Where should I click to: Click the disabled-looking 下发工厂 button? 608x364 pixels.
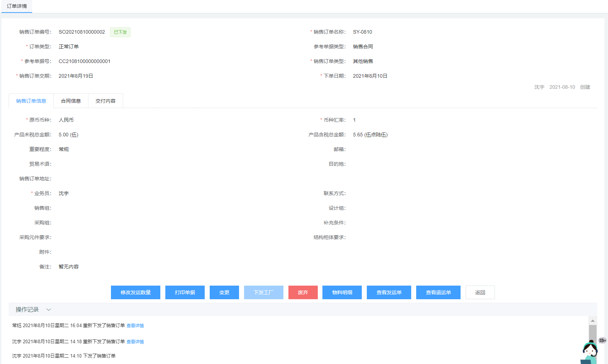coord(264,292)
